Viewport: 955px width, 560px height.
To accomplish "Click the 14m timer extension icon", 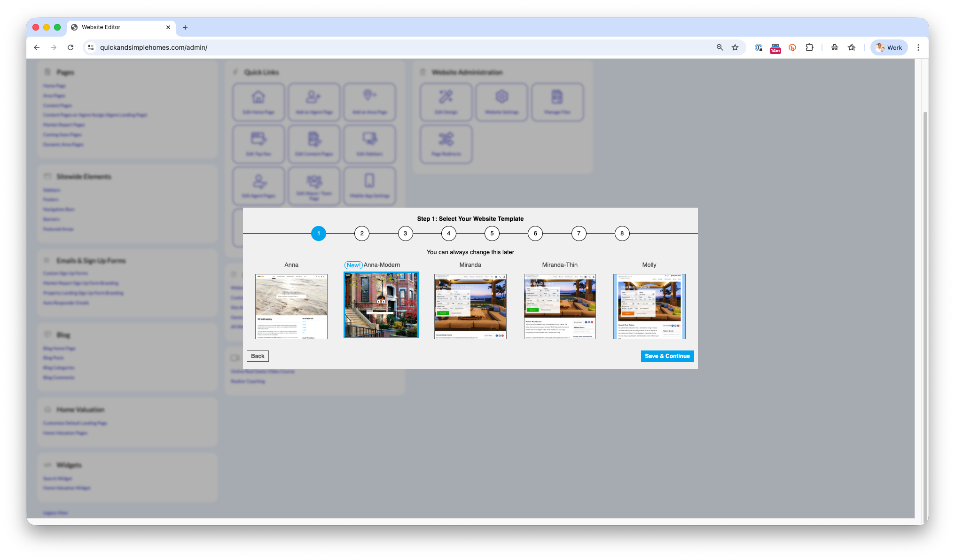I will point(775,48).
